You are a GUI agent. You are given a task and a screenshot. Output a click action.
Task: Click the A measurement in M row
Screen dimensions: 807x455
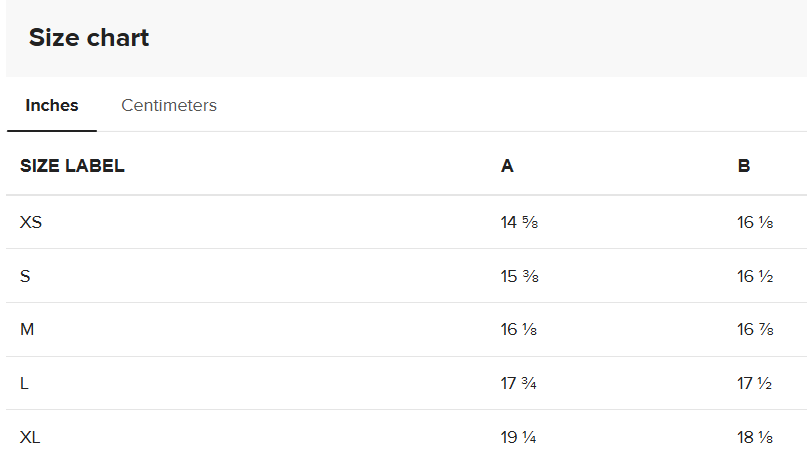pos(518,329)
